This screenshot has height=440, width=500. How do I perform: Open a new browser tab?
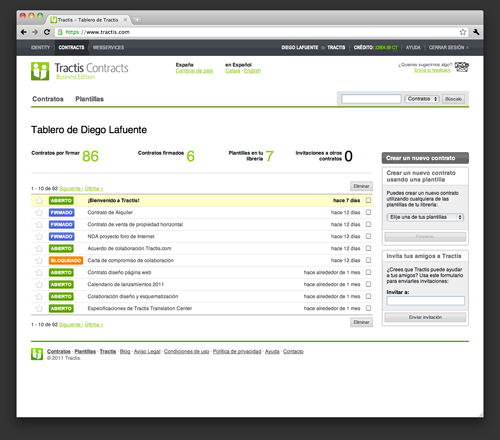coord(137,20)
